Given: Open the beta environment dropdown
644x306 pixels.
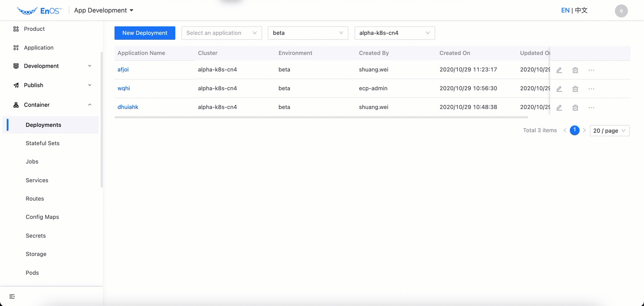Looking at the screenshot, I should [x=308, y=33].
